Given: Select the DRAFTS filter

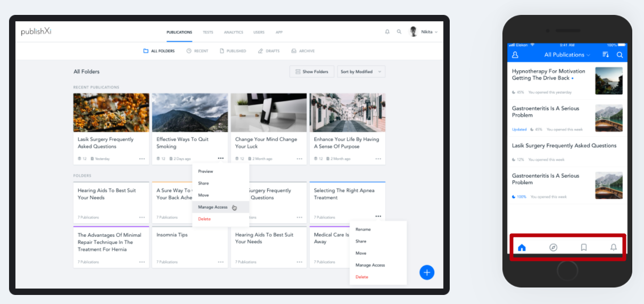Looking at the screenshot, I should click(x=268, y=51).
